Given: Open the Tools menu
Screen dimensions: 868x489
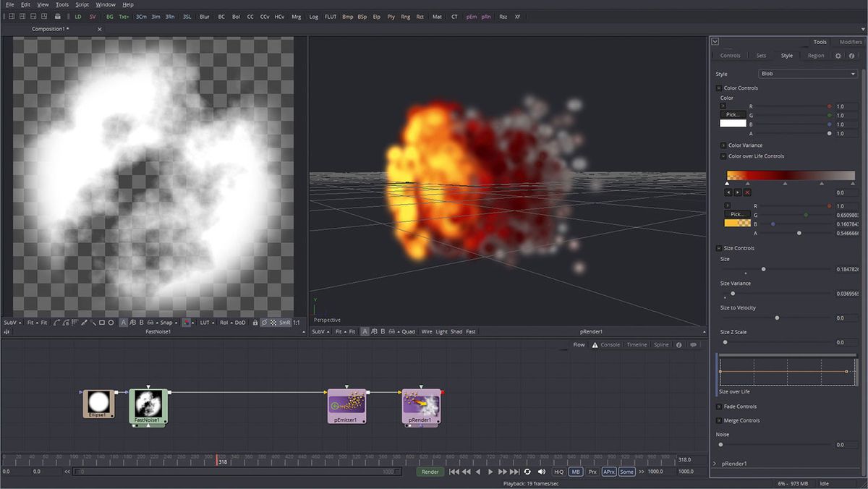Looking at the screenshot, I should coord(61,4).
